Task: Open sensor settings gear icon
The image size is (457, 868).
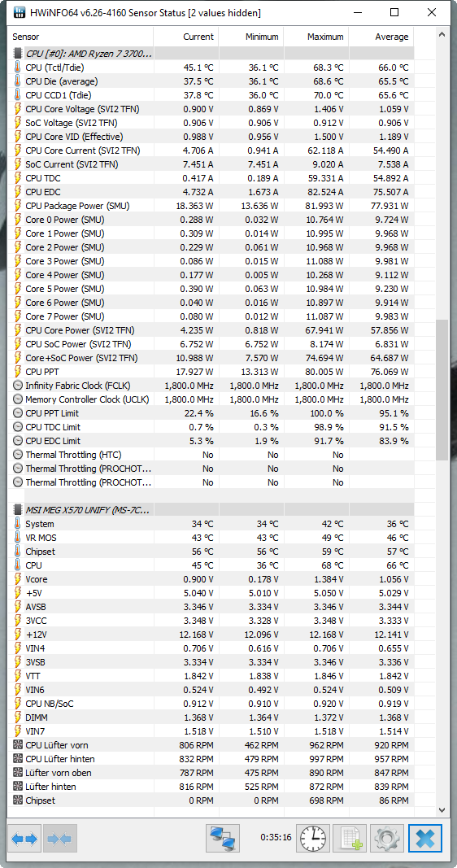Action: point(387,839)
